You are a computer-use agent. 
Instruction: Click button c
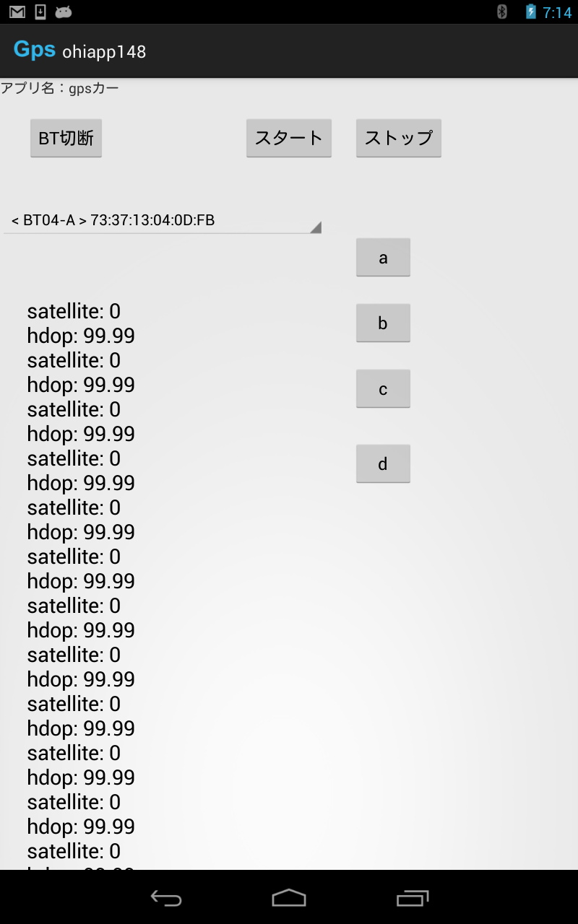tap(383, 388)
